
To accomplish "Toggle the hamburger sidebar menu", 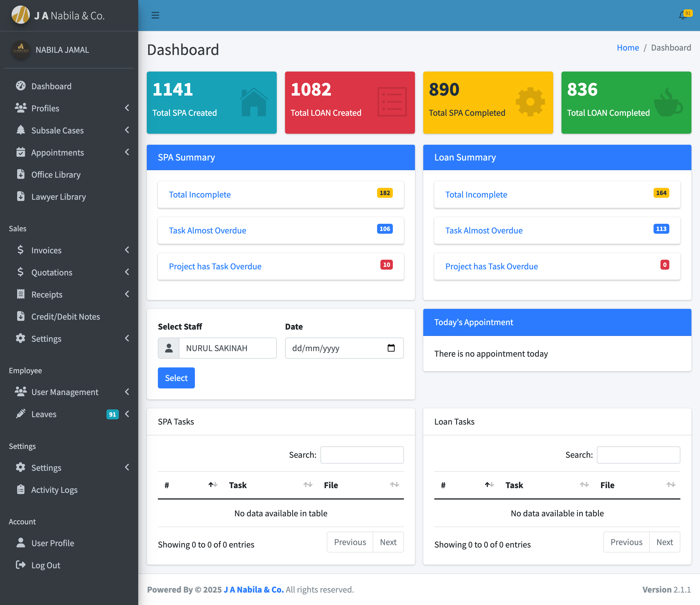I will click(155, 15).
